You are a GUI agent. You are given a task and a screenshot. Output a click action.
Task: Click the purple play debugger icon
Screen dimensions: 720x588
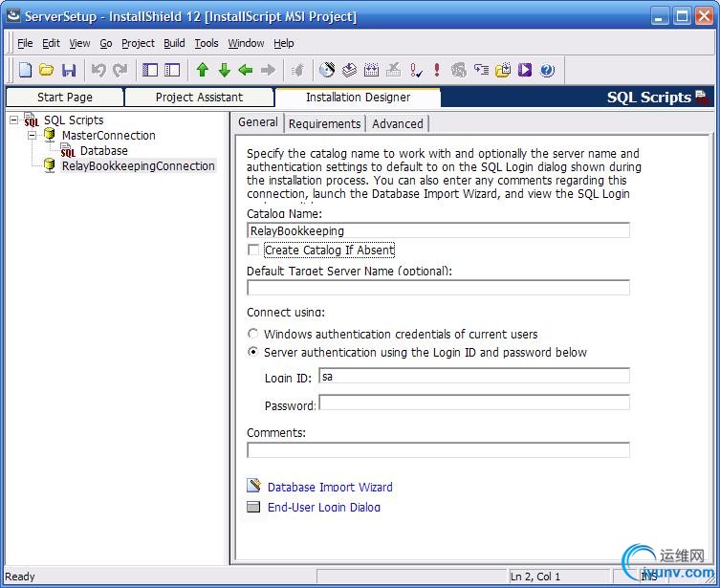point(525,70)
